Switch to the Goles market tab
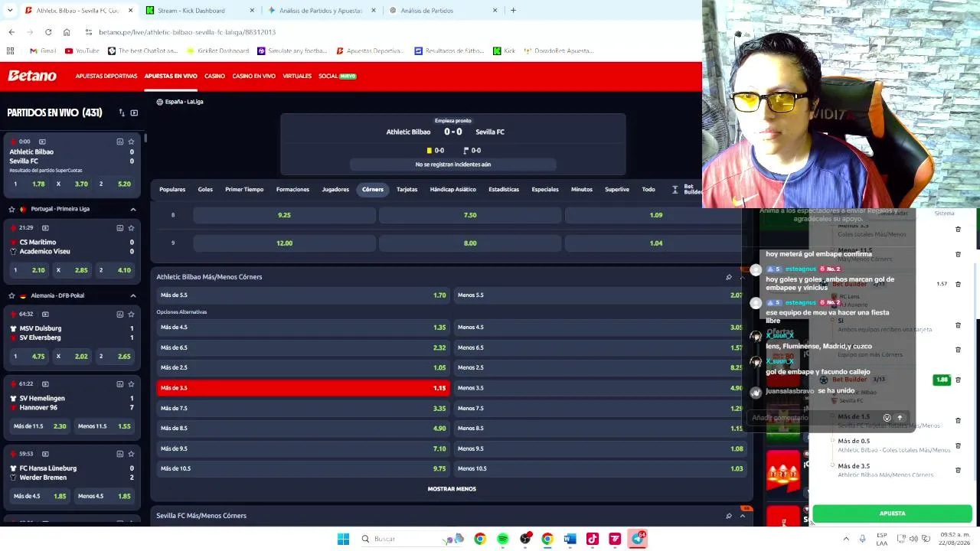Screen dimensions: 980x551 (x=205, y=189)
